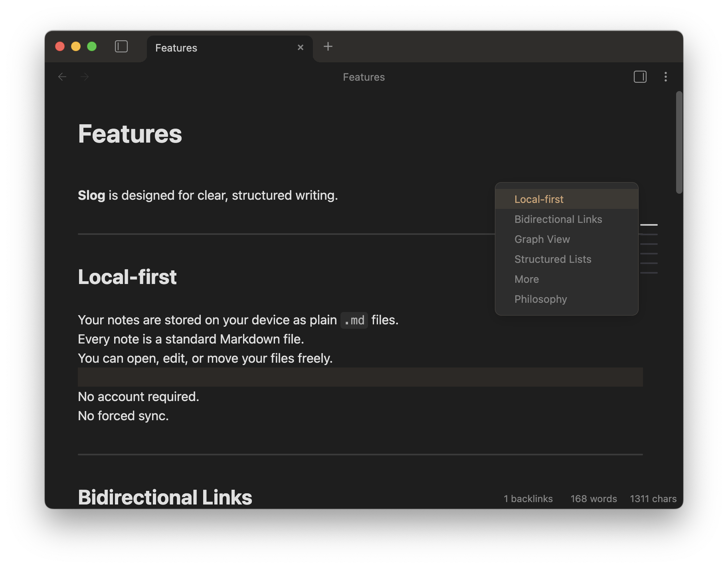728x568 pixels.
Task: Jump to Local-first in the outline
Action: click(x=539, y=199)
